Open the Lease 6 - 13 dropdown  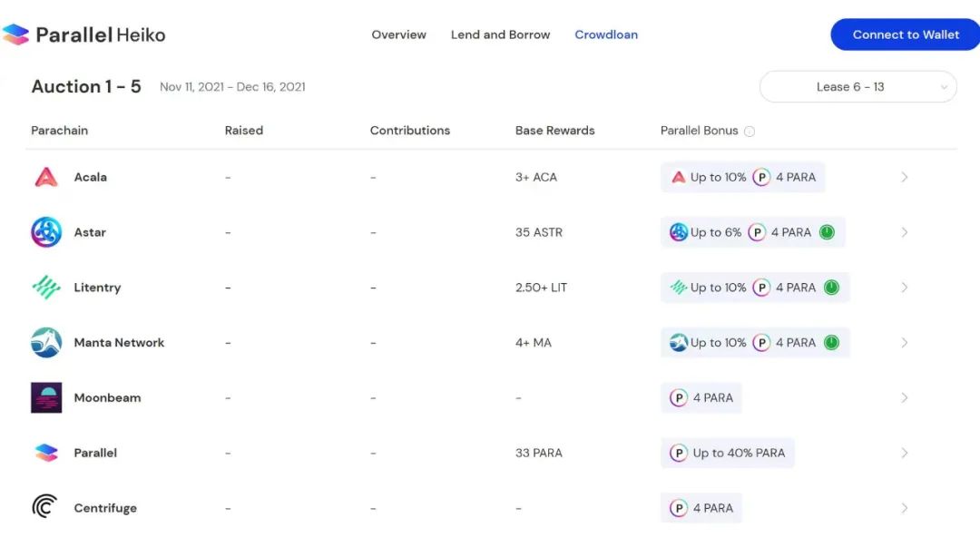pos(857,87)
